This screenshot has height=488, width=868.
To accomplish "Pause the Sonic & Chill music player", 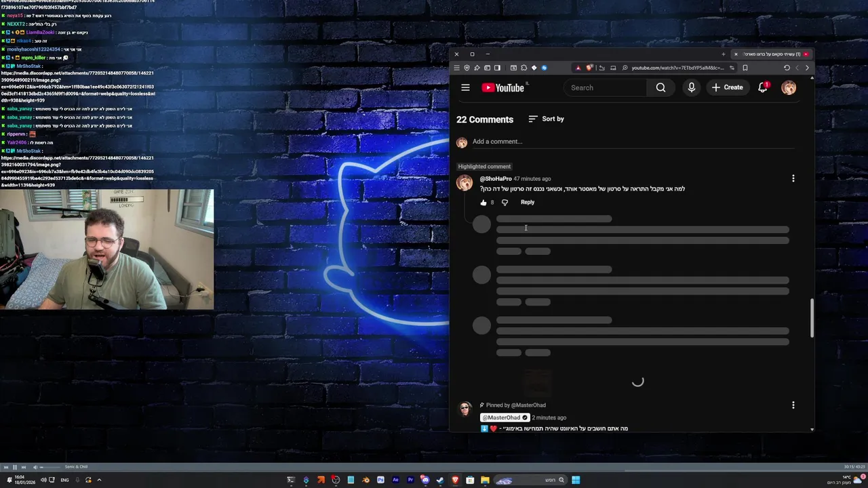I will coord(15,467).
